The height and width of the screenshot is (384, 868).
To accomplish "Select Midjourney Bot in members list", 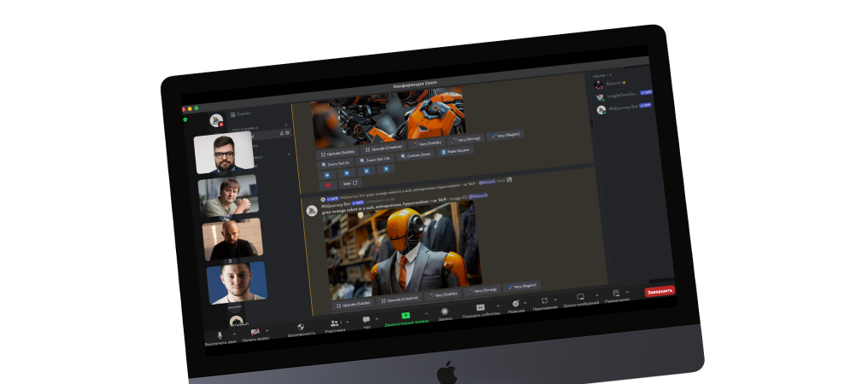I will point(624,108).
